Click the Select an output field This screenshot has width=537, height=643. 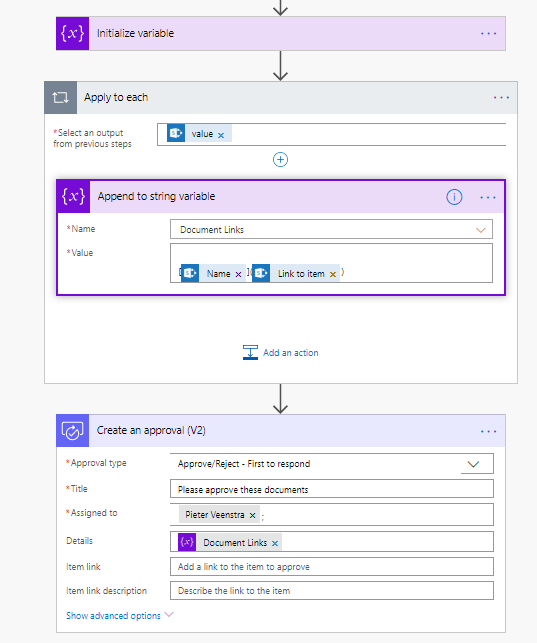click(332, 135)
